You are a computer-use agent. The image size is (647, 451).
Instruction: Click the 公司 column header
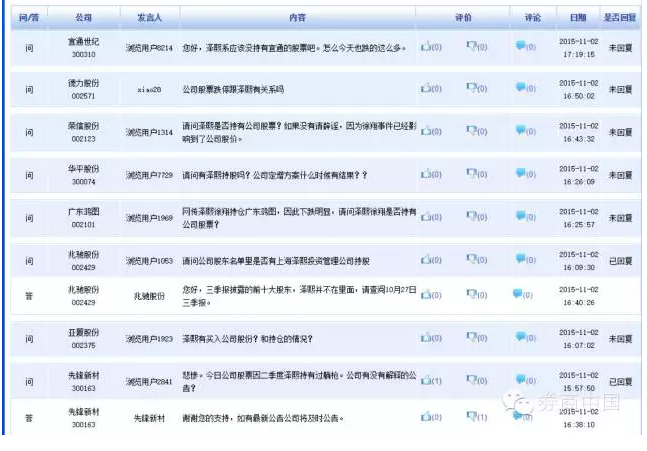click(x=83, y=18)
